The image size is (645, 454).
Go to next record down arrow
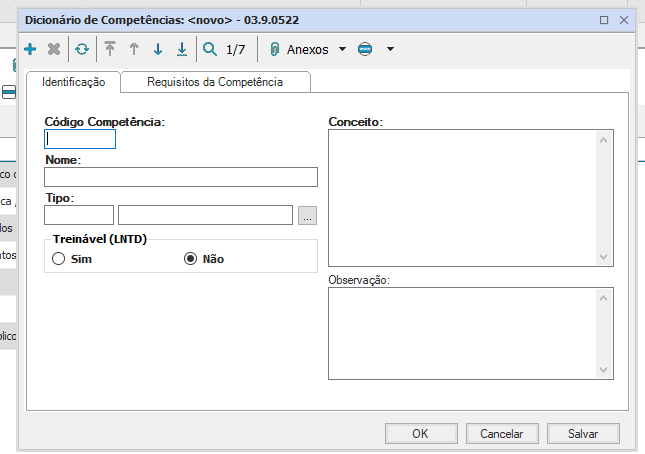click(x=158, y=49)
